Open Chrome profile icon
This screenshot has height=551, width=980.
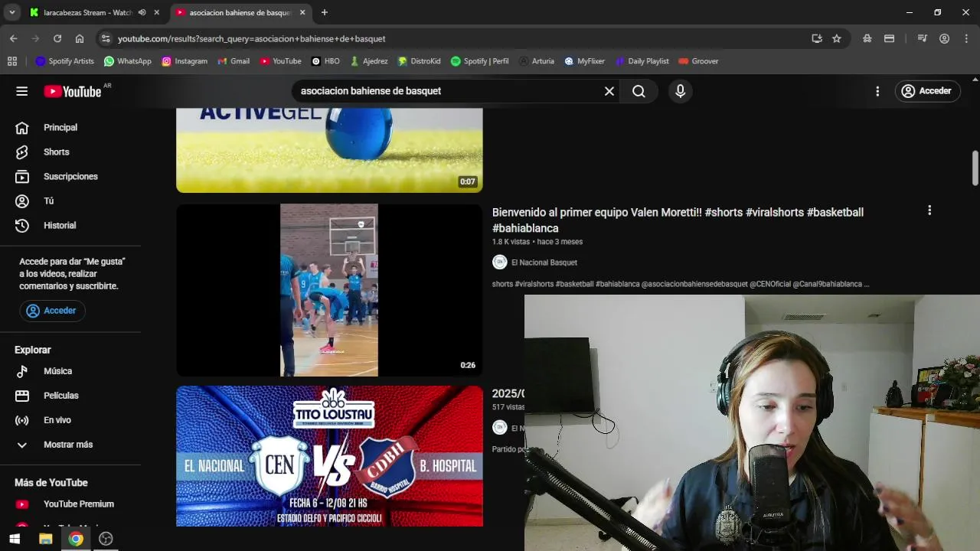[945, 38]
